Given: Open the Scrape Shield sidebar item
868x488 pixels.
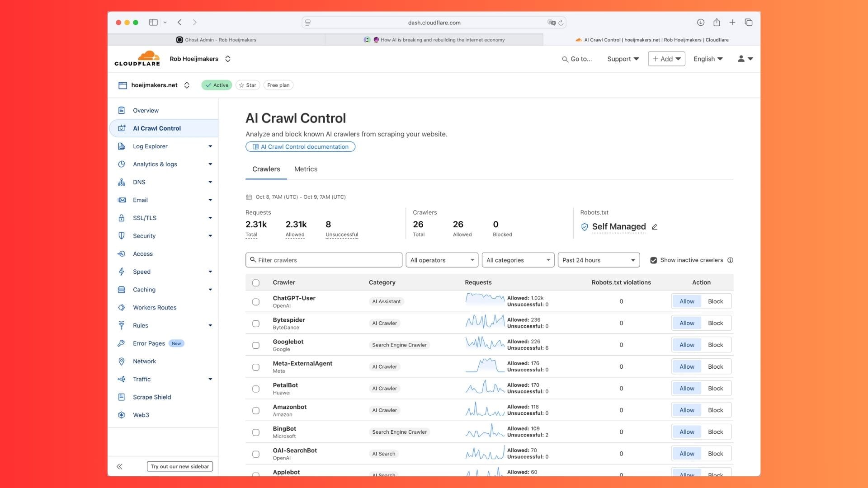Looking at the screenshot, I should point(152,397).
